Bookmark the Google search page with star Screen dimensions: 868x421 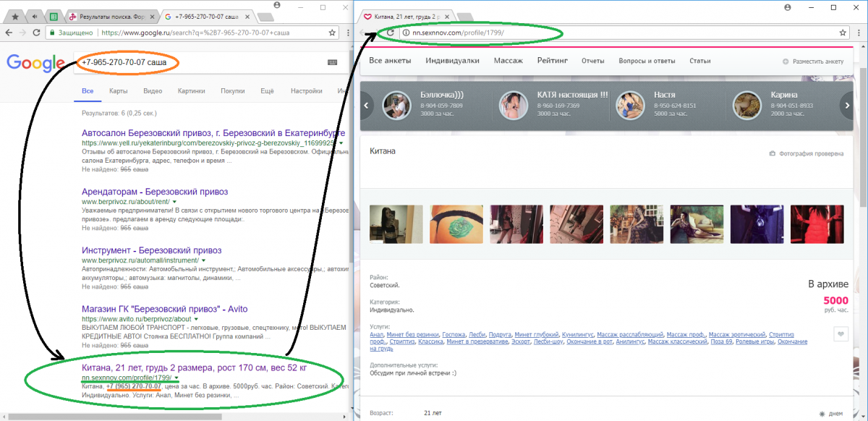click(332, 33)
